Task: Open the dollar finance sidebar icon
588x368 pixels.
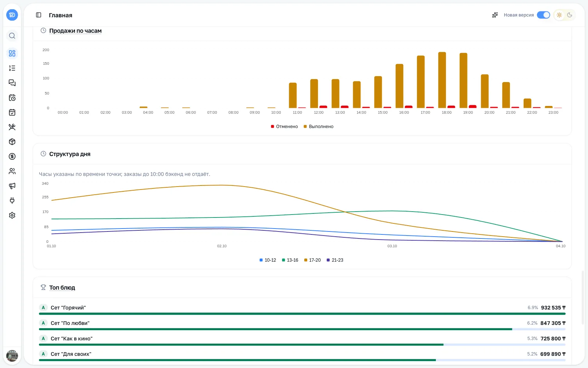Action: tap(12, 156)
